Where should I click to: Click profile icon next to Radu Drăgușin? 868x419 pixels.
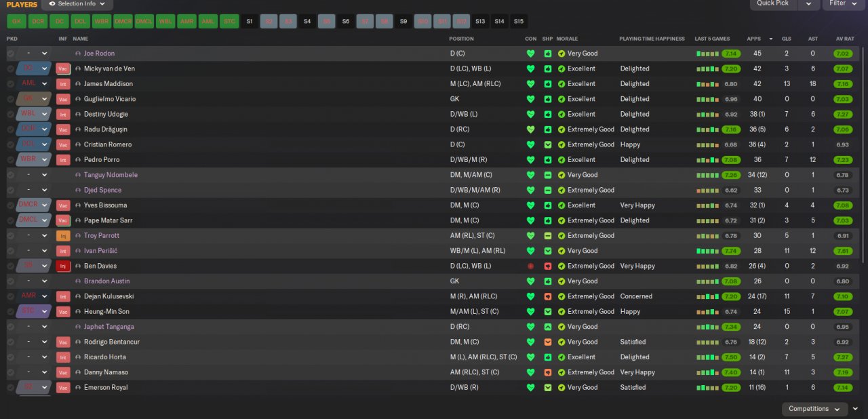point(78,129)
